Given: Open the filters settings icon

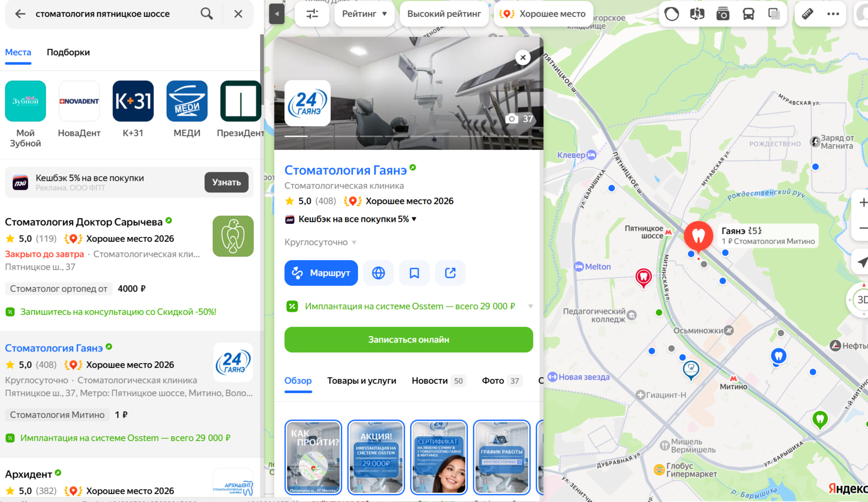Looking at the screenshot, I should [312, 14].
